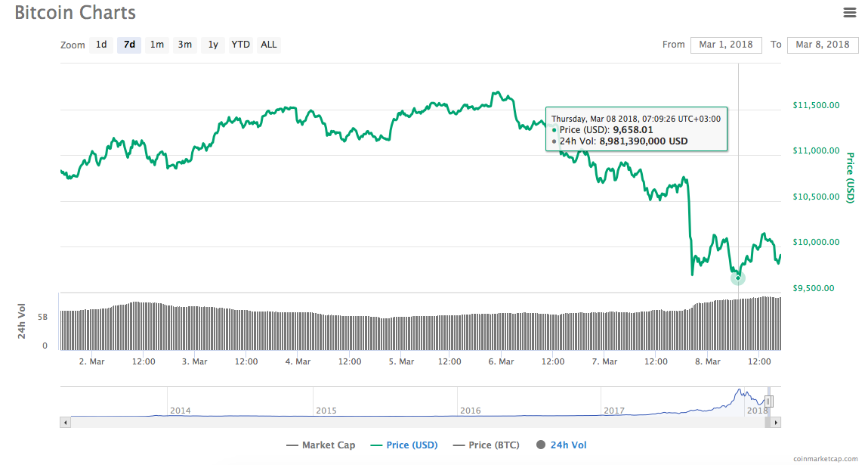Click the navigator scrollbar right arrow

[x=776, y=423]
